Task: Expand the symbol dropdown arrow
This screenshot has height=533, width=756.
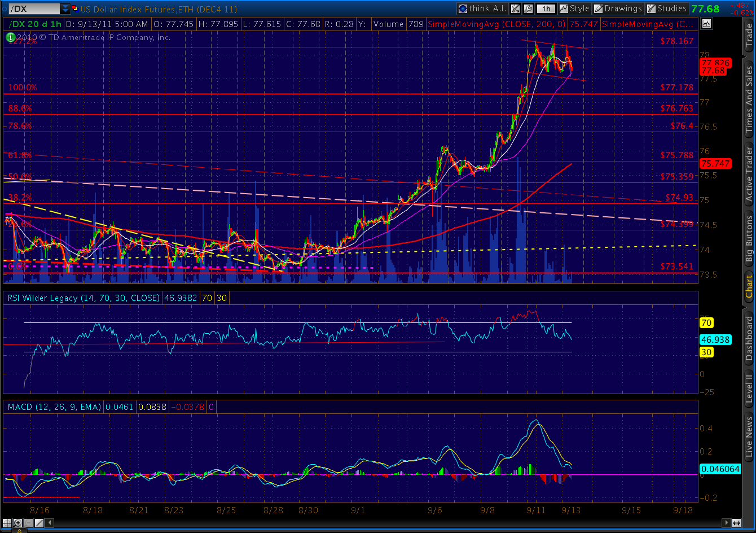Action: pyautogui.click(x=65, y=9)
